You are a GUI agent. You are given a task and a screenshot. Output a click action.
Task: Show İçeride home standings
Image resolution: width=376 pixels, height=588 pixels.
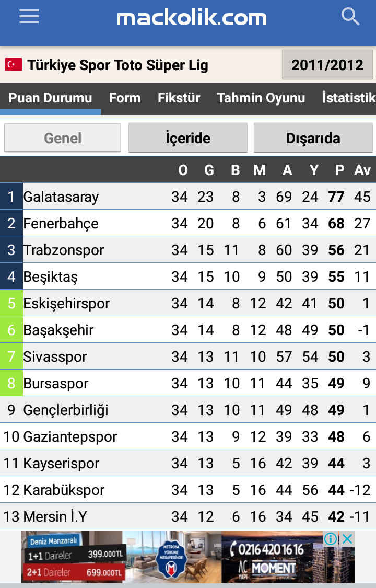tap(188, 138)
